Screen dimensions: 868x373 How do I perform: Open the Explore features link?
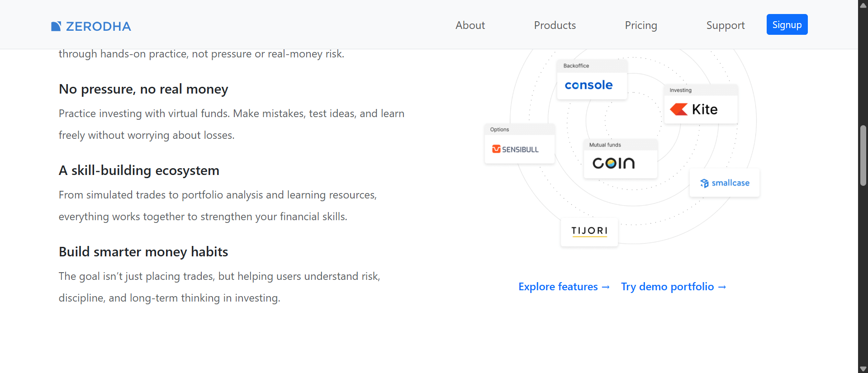[x=564, y=287]
